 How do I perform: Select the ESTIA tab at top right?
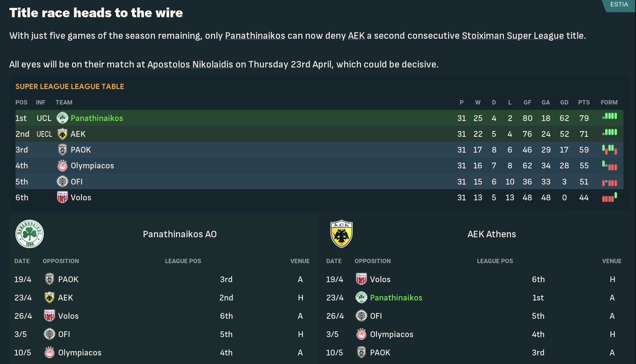point(619,5)
